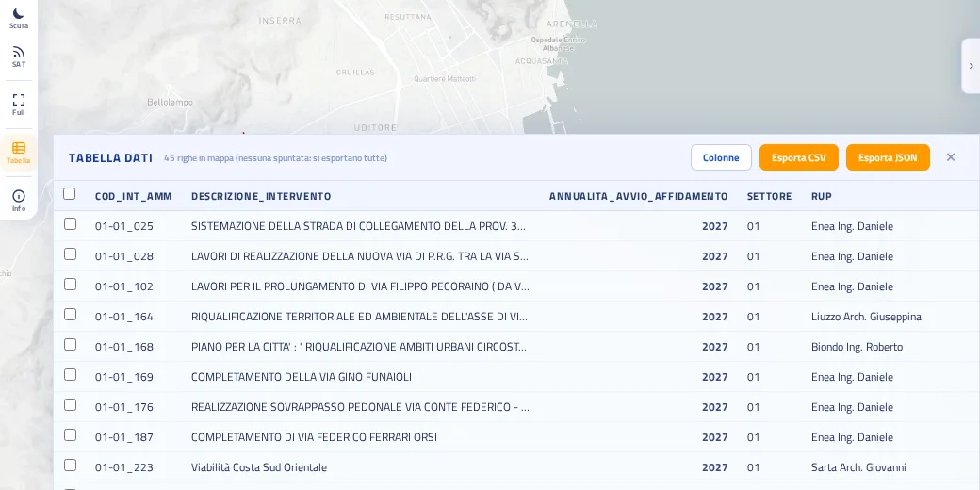Click RUP cell Liuzzo Arch. Giuseppina
Viewport: 980px width, 490px height.
coord(866,317)
